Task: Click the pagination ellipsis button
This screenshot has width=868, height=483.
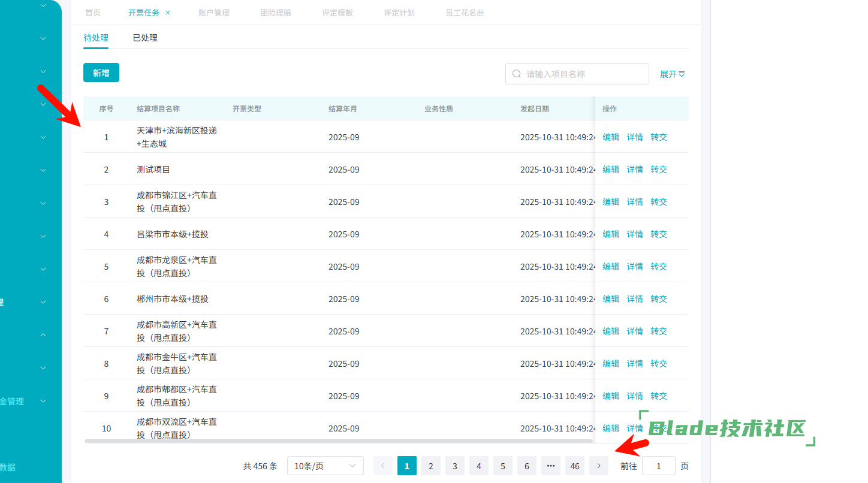Action: (550, 466)
